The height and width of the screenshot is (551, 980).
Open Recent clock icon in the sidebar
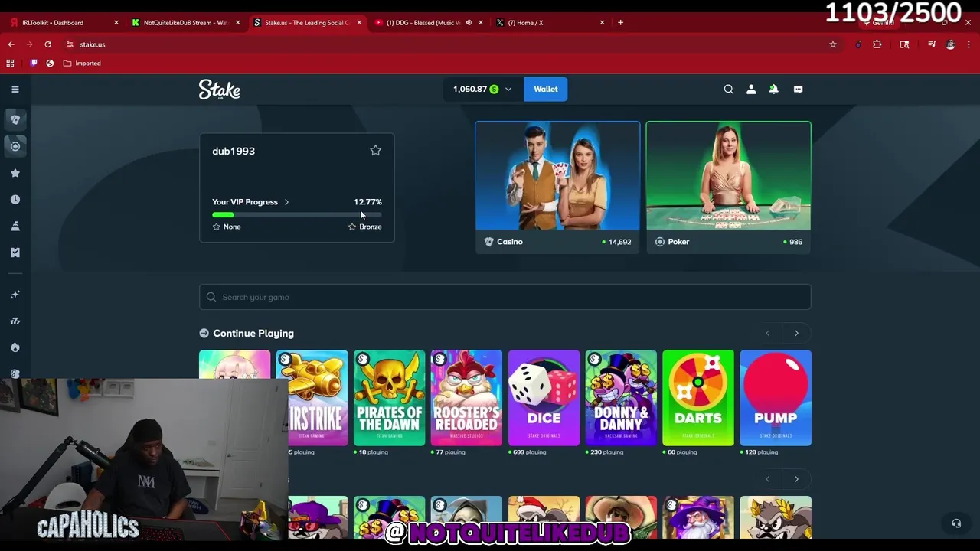pos(15,200)
